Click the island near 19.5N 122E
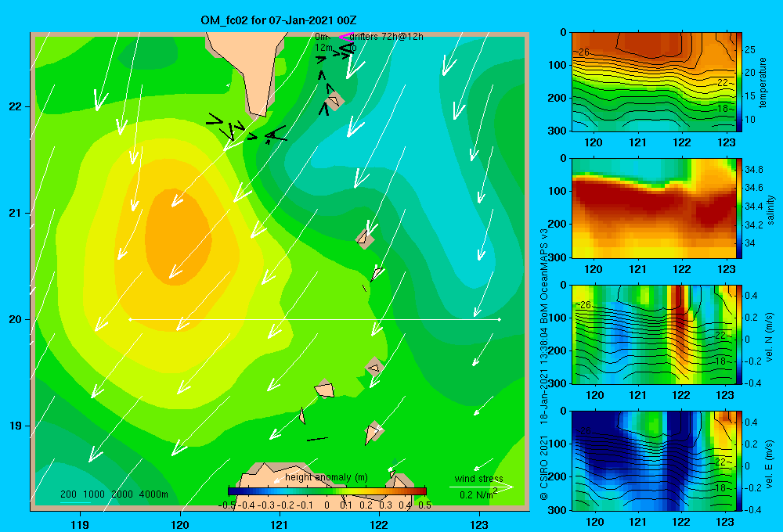Screen dimensions: 783x532 [x=374, y=368]
